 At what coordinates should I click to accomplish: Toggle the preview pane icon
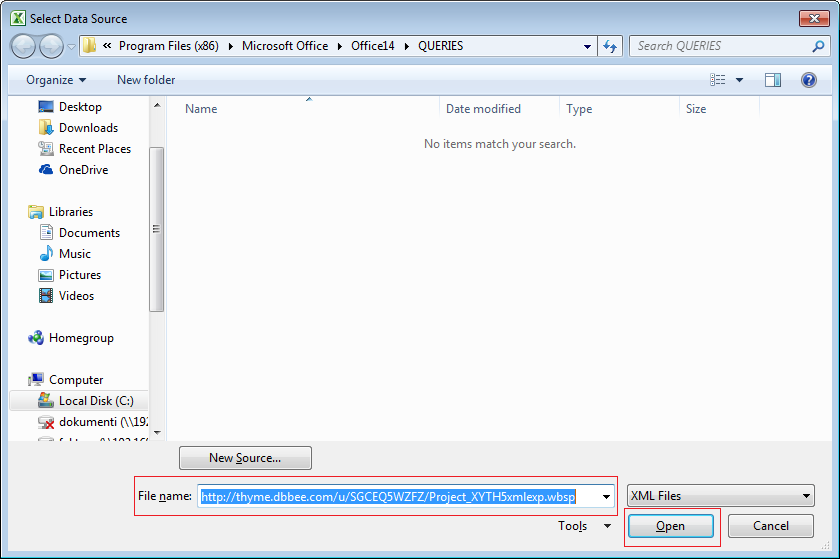point(772,80)
